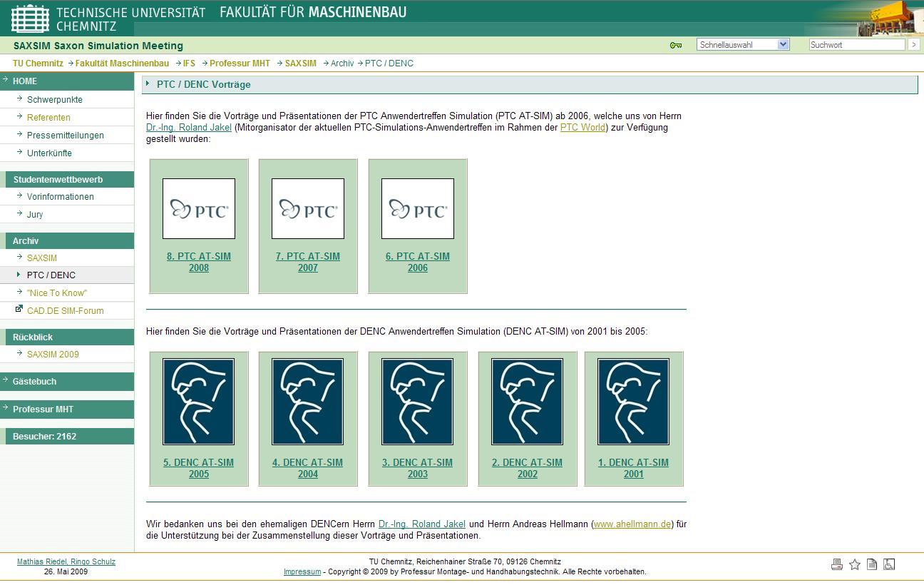Click SAXSIM breadcrumb link
Viewport: 924px width, 585px height.
click(301, 63)
